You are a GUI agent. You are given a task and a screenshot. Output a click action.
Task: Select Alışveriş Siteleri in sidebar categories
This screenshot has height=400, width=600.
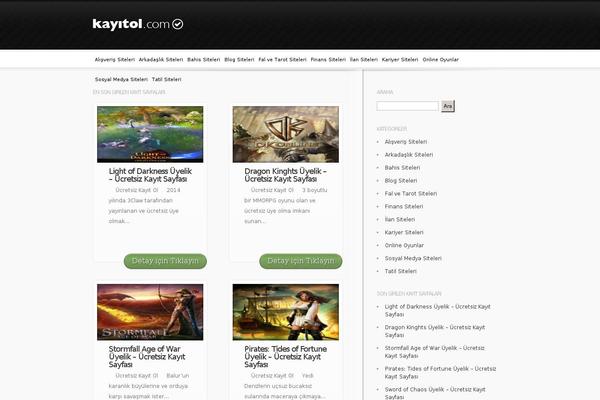[406, 142]
